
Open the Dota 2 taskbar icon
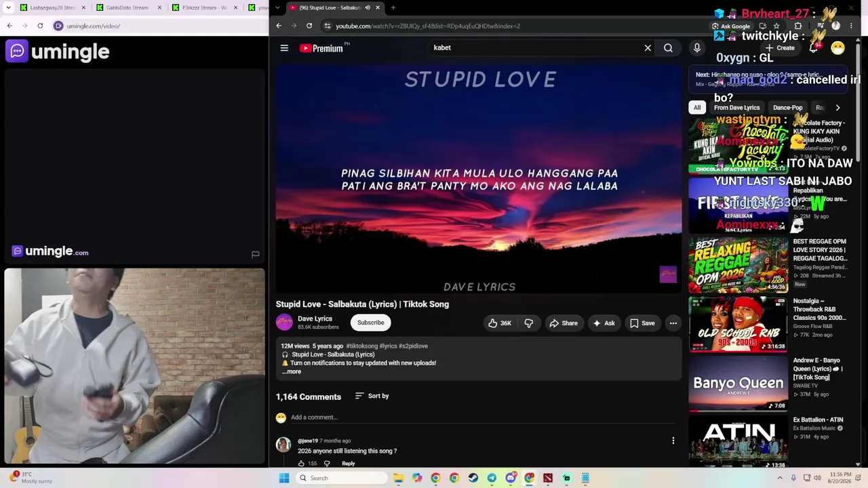point(548,478)
